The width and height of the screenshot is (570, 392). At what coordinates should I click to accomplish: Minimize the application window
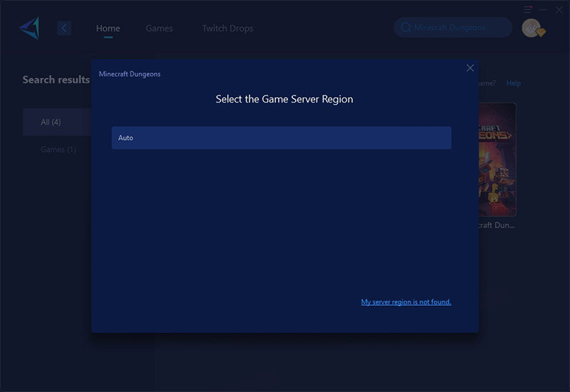pyautogui.click(x=544, y=10)
